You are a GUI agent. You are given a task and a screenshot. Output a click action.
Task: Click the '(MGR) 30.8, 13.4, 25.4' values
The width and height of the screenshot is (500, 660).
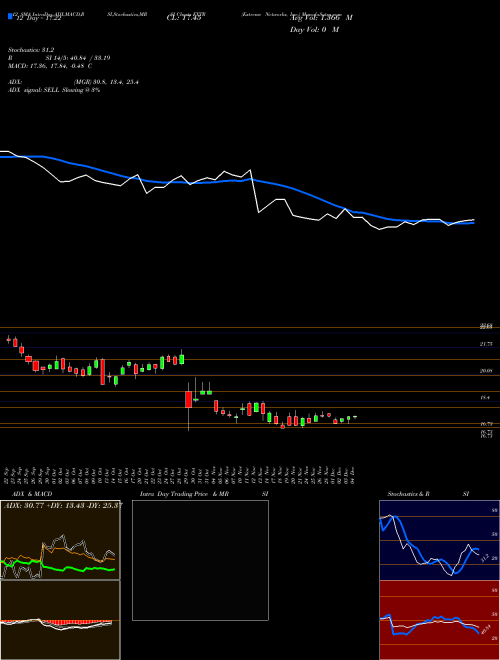pos(106,82)
